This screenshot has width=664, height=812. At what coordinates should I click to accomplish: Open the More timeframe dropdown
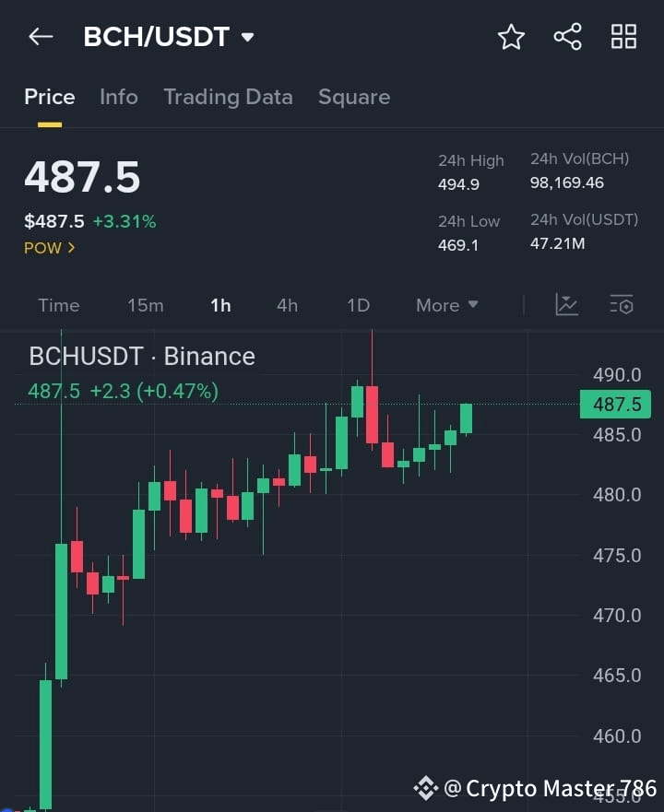[446, 305]
